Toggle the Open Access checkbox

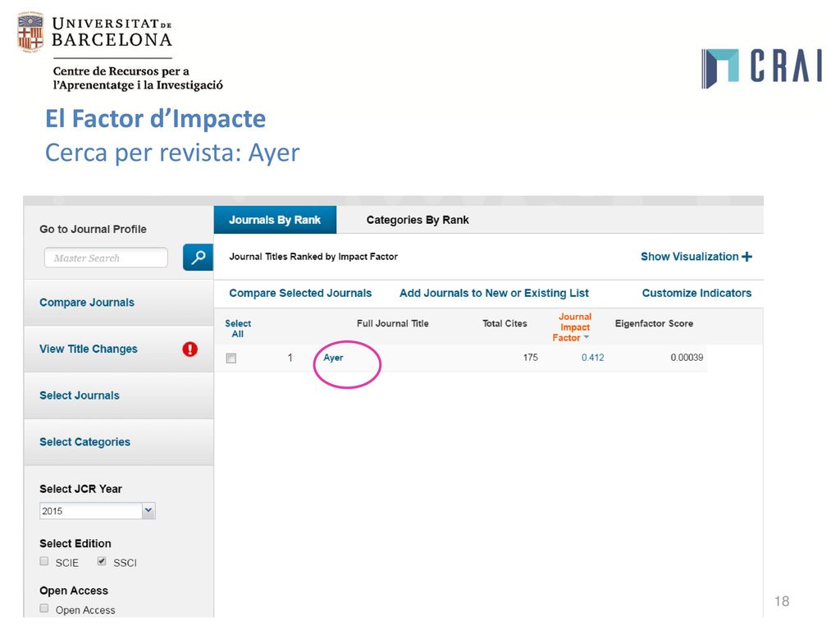point(44,608)
